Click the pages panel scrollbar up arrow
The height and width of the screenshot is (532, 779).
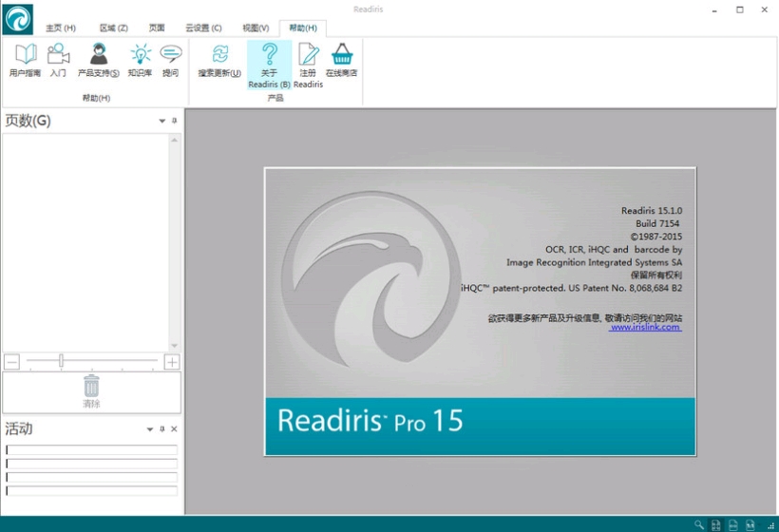tap(175, 141)
